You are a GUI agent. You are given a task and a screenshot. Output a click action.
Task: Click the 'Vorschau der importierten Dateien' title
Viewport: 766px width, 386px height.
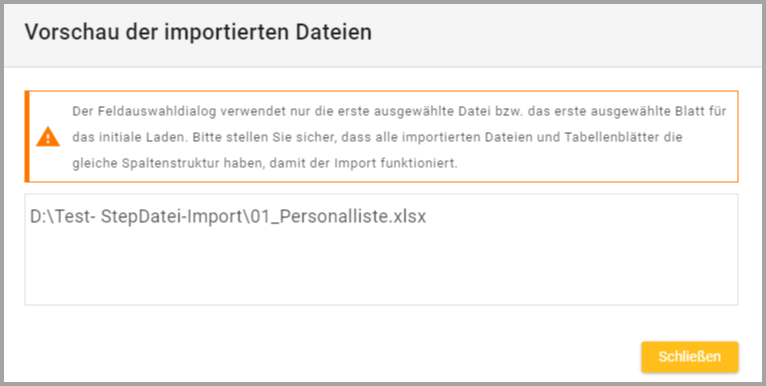click(x=198, y=32)
